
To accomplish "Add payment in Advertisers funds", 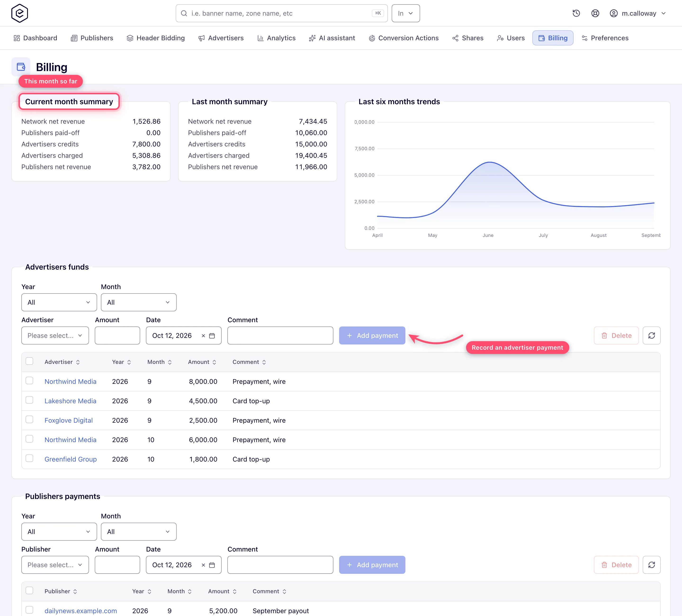I will point(372,335).
